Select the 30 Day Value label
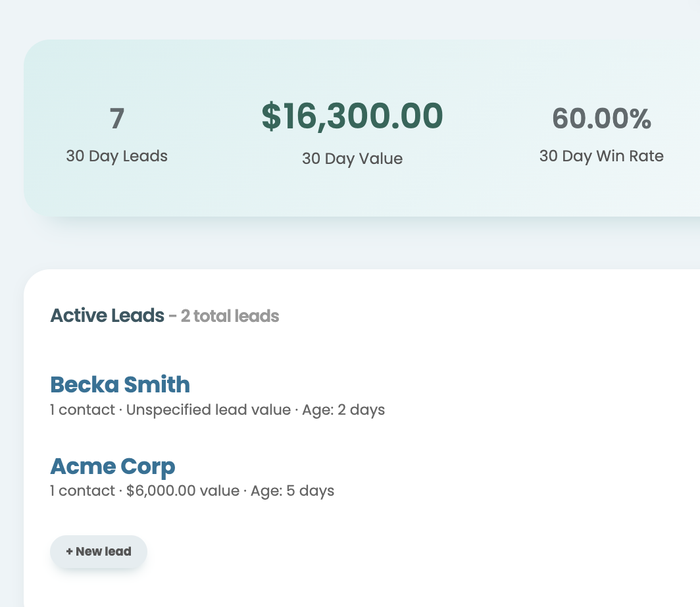 [352, 159]
